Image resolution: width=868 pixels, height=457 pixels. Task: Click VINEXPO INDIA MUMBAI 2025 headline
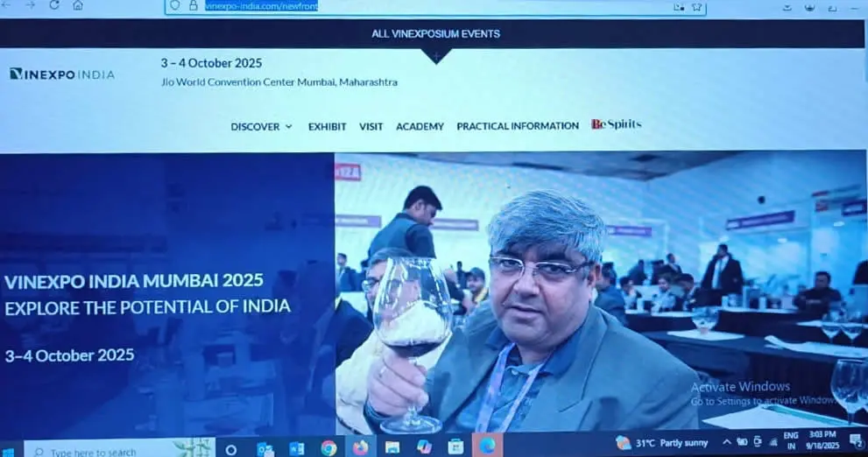pyautogui.click(x=134, y=280)
